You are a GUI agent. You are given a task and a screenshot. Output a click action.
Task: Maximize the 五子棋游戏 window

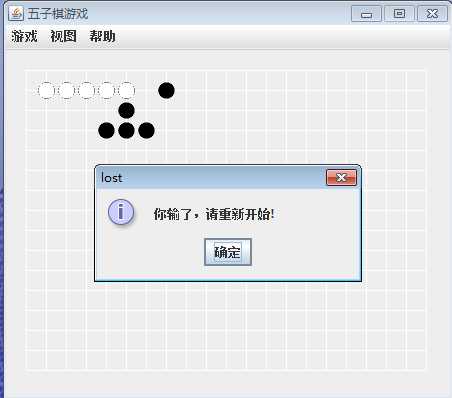pos(399,14)
